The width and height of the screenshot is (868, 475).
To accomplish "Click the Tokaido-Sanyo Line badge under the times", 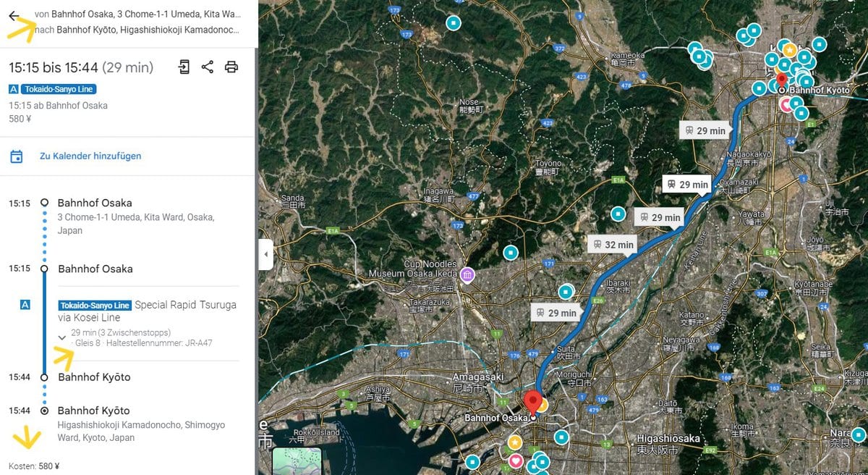I will pyautogui.click(x=59, y=89).
